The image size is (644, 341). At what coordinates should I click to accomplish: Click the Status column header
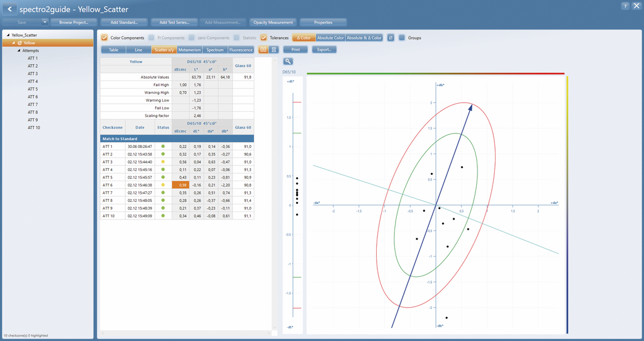163,127
